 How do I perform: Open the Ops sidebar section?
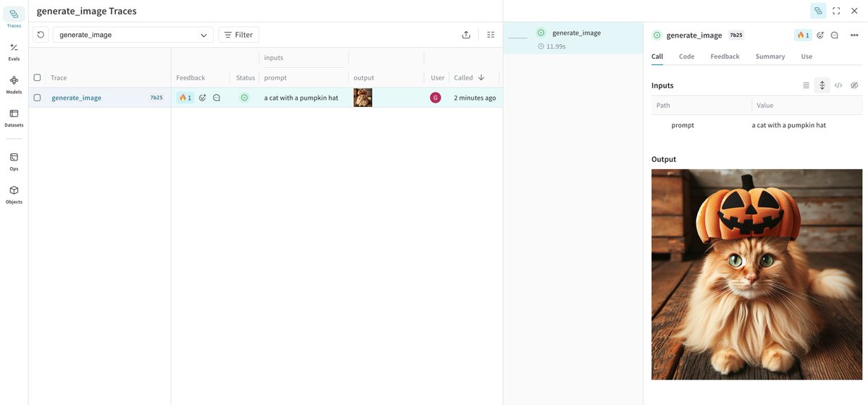14,161
